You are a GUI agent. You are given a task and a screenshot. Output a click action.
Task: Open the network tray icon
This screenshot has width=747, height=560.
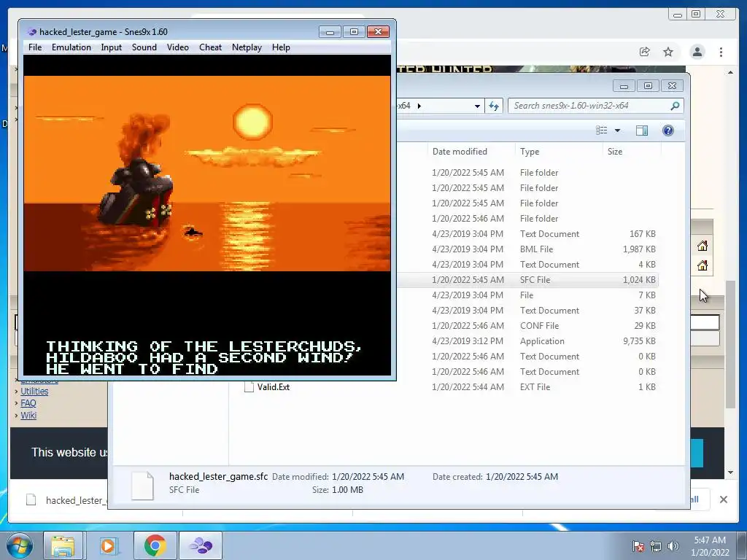coord(656,546)
